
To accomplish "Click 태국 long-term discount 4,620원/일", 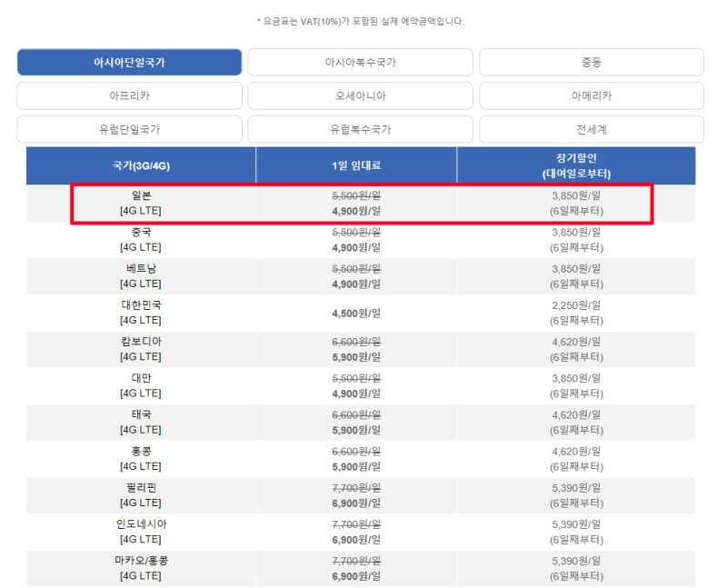I will (576, 415).
